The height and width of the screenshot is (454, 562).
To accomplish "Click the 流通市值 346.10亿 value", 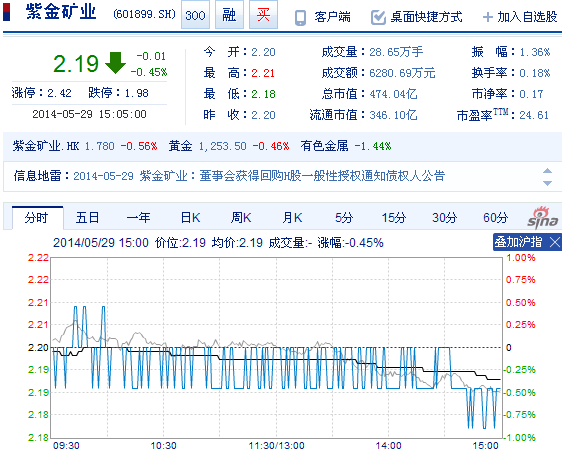I will click(x=393, y=115).
